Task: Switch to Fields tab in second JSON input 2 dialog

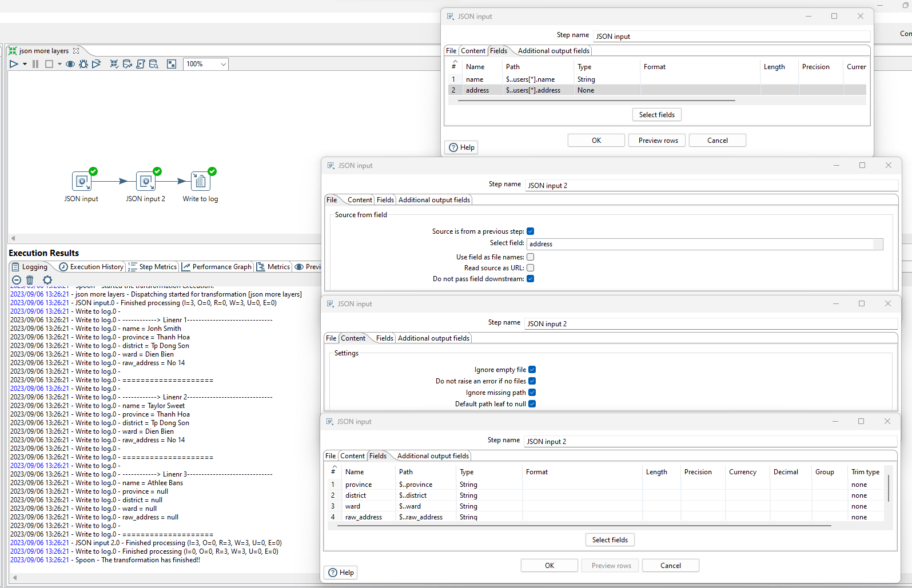Action: click(384, 338)
